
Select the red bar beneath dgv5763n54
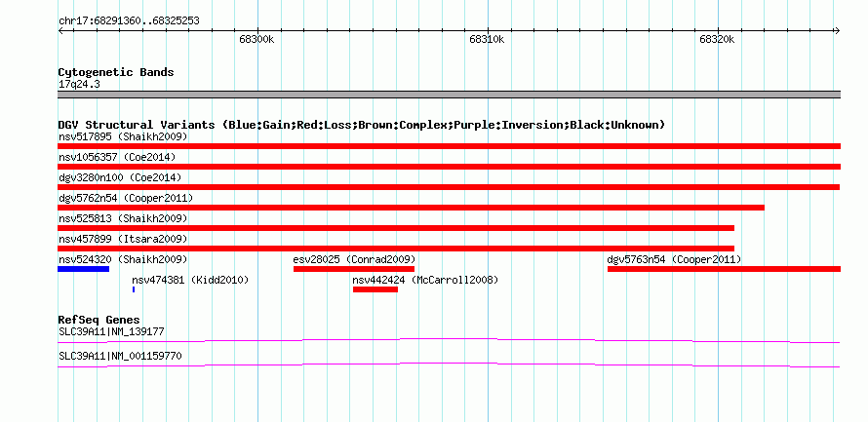(x=724, y=269)
